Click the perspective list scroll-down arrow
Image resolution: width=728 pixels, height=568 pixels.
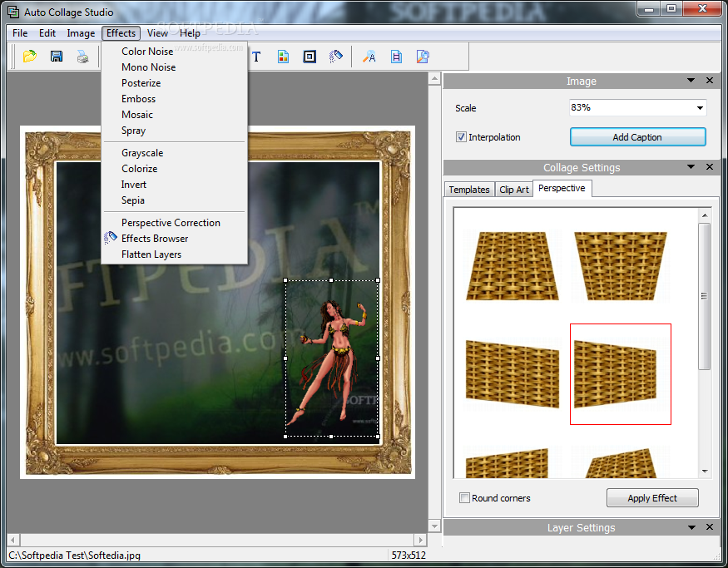tap(705, 472)
